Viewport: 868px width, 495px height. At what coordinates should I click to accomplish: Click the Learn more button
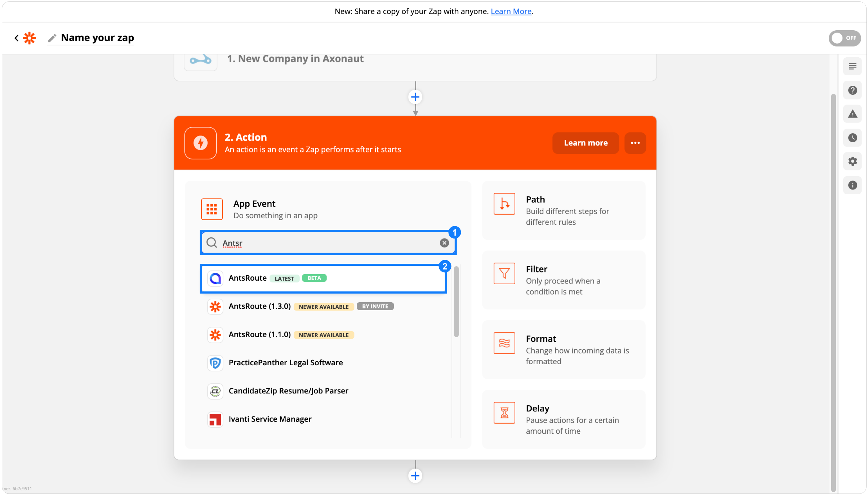pyautogui.click(x=586, y=143)
